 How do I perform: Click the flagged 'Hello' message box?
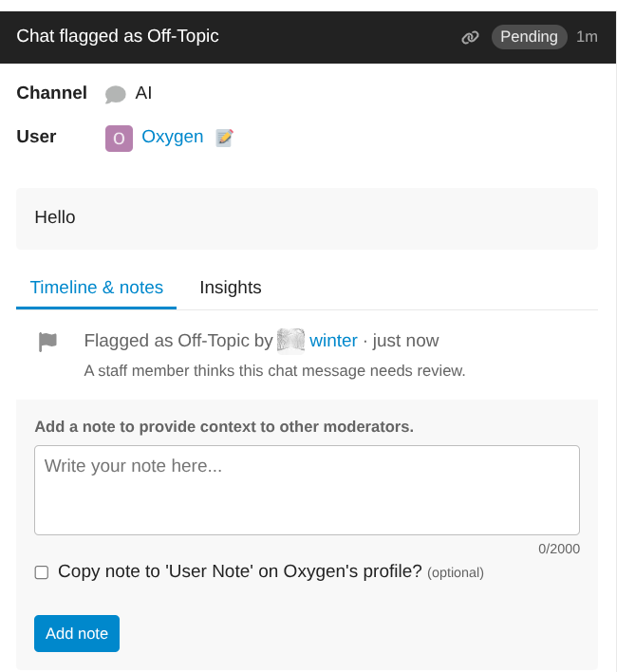(307, 218)
